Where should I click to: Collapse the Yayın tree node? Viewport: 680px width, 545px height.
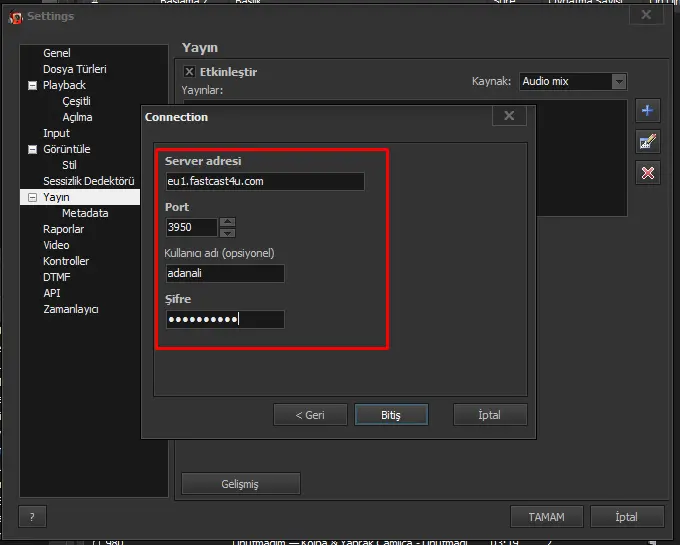tap(33, 197)
